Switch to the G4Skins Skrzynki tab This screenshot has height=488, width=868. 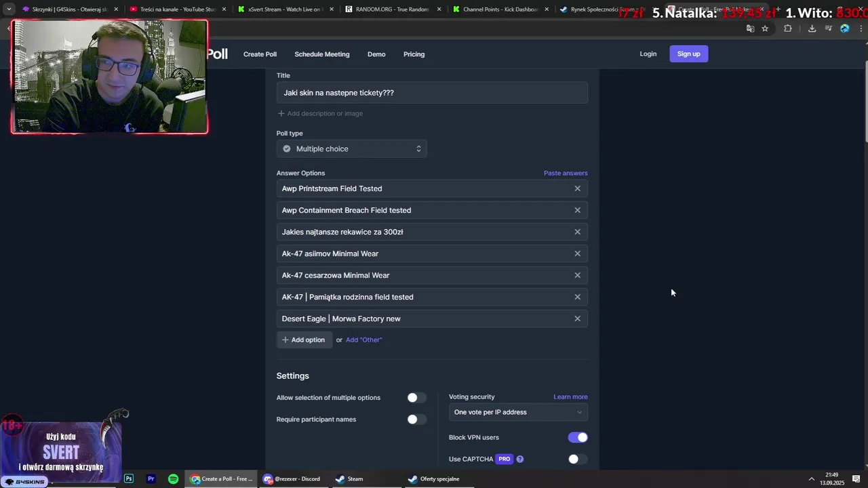69,9
